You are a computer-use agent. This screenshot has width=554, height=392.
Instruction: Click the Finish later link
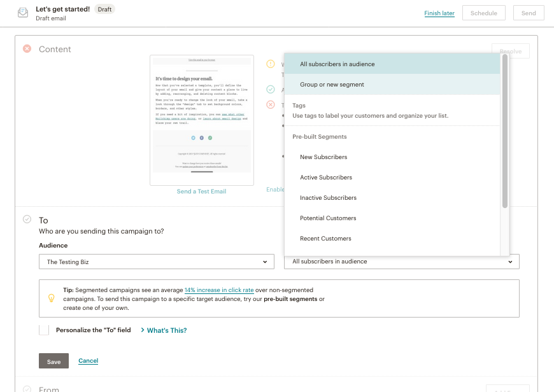pyautogui.click(x=439, y=13)
